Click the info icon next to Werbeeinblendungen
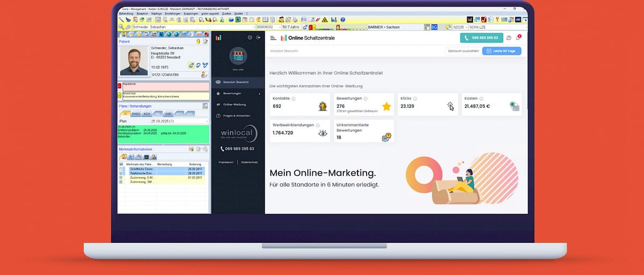The height and width of the screenshot is (275, 644). pyautogui.click(x=318, y=125)
